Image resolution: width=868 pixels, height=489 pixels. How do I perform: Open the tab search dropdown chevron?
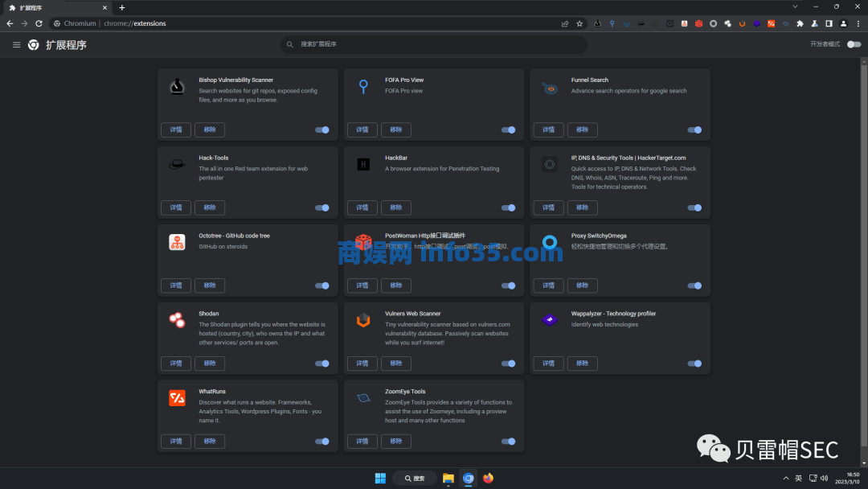(795, 6)
